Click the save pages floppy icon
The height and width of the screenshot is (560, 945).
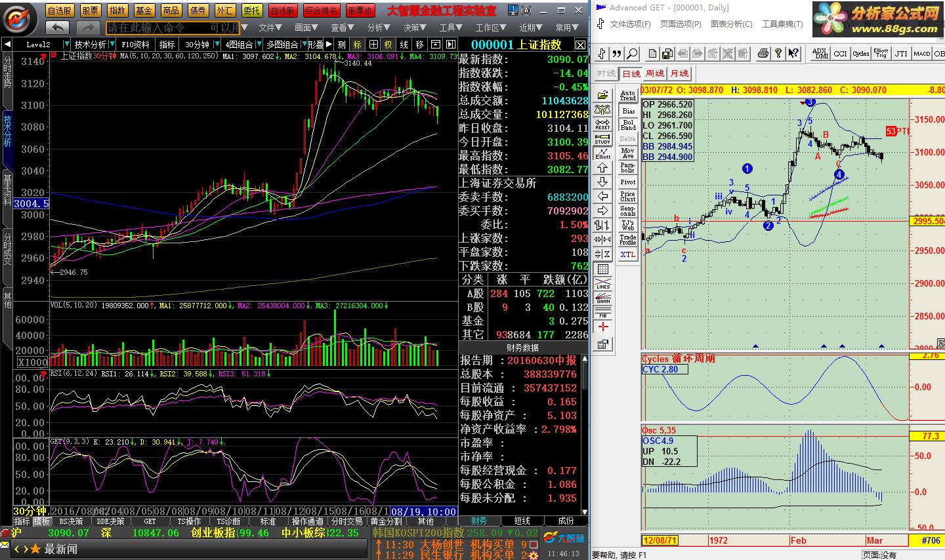pos(667,54)
